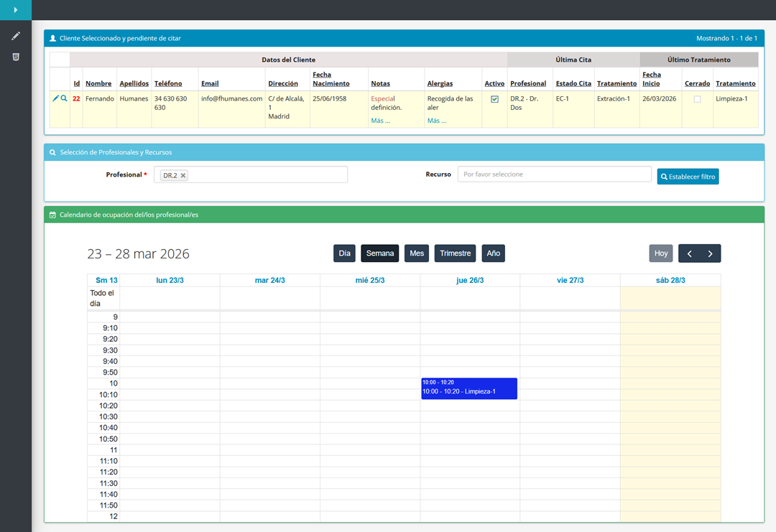Image resolution: width=776 pixels, height=532 pixels.
Task: Switch calendar to Mes view
Action: [x=417, y=253]
